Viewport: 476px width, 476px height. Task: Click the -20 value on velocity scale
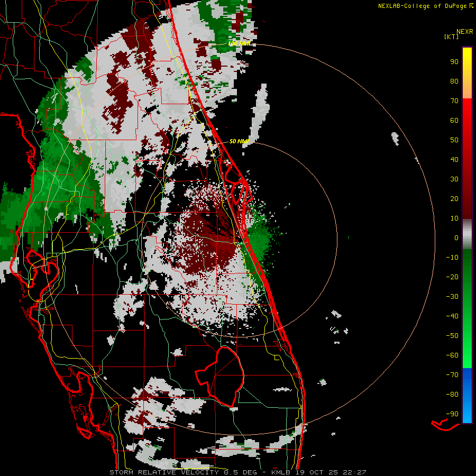click(452, 277)
